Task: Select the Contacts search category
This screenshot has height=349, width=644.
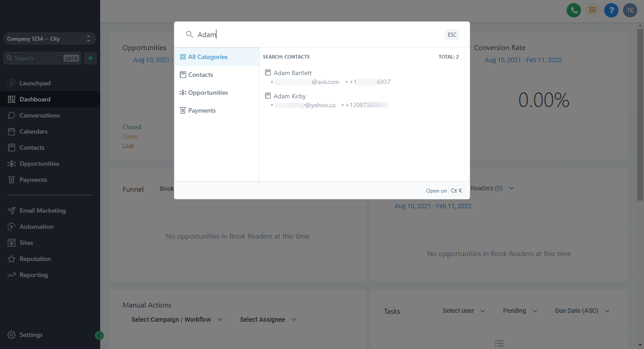Action: click(x=200, y=75)
